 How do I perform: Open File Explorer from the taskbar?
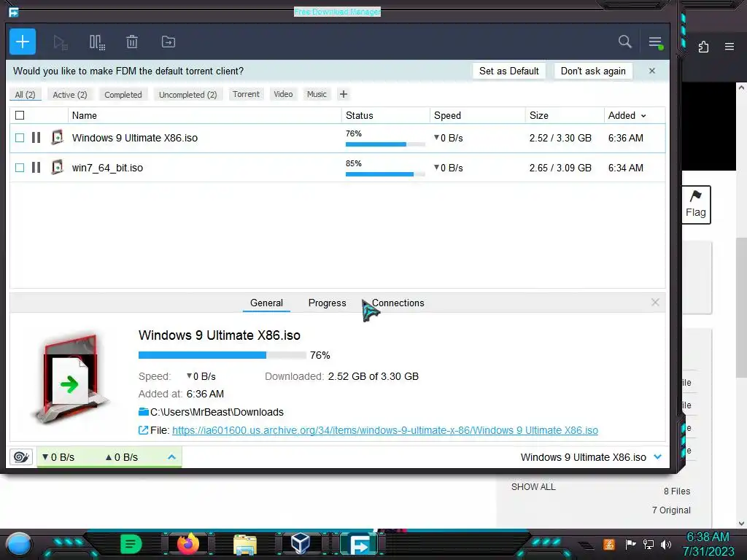point(245,544)
